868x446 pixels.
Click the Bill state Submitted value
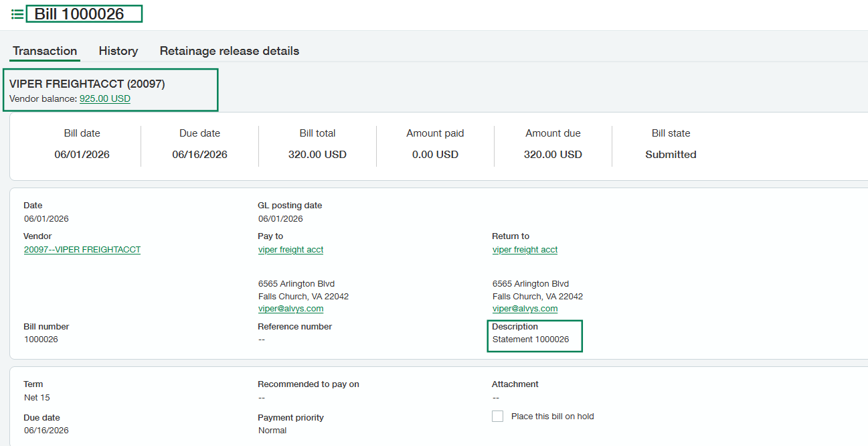(671, 155)
